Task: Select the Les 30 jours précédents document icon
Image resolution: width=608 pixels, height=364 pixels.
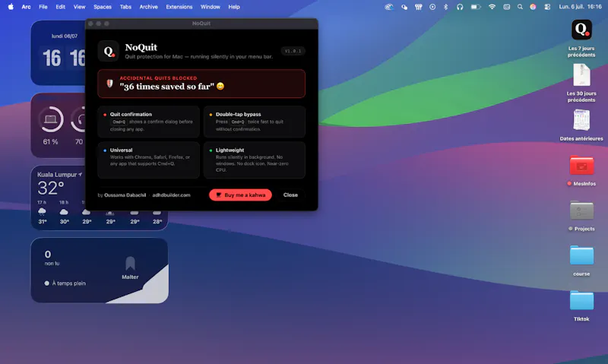Action: (581, 74)
